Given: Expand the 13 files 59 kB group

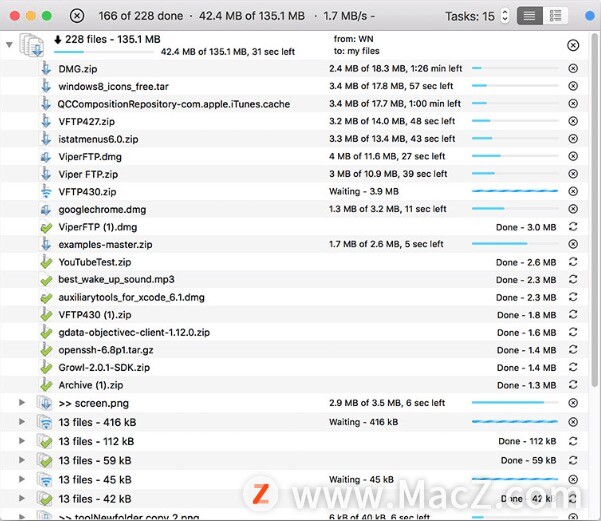Looking at the screenshot, I should point(22,460).
